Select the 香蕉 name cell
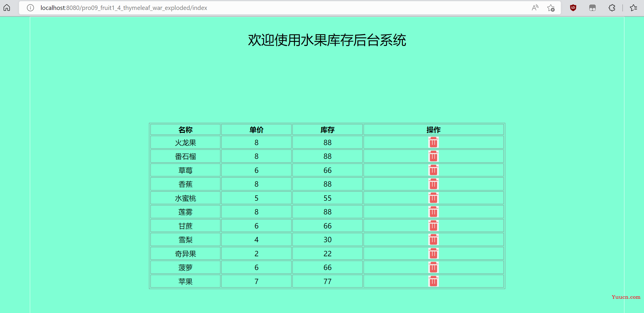 (x=185, y=184)
